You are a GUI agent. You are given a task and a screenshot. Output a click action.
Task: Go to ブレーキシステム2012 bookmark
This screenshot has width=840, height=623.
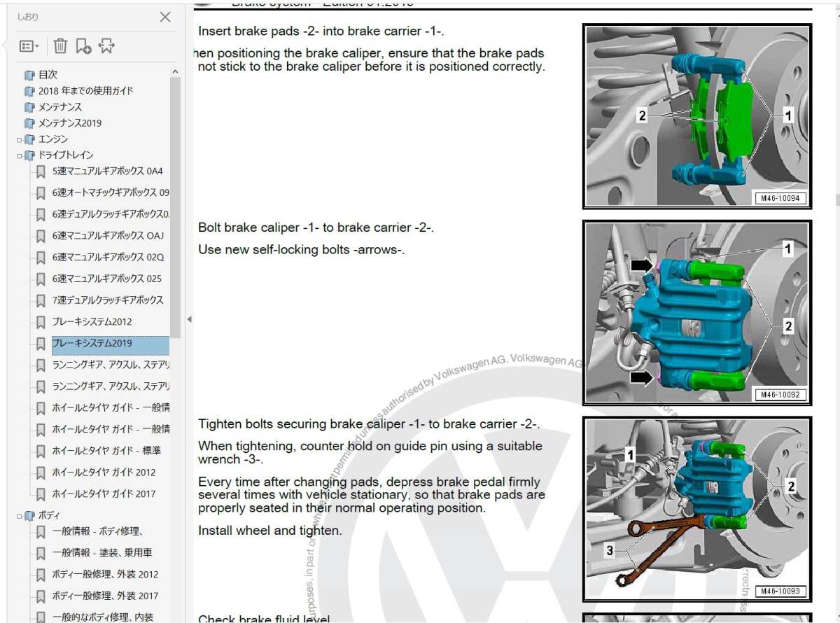click(x=92, y=322)
